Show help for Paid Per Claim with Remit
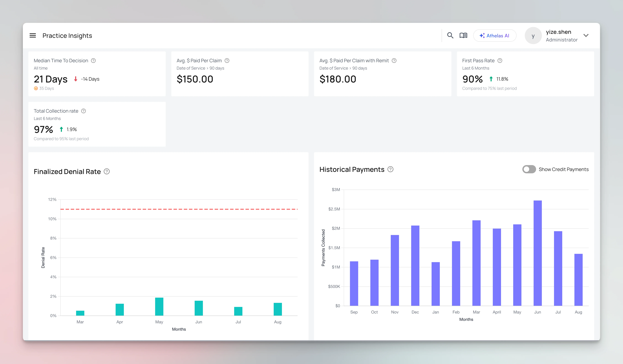Screen dimensions: 623x364 point(394,61)
